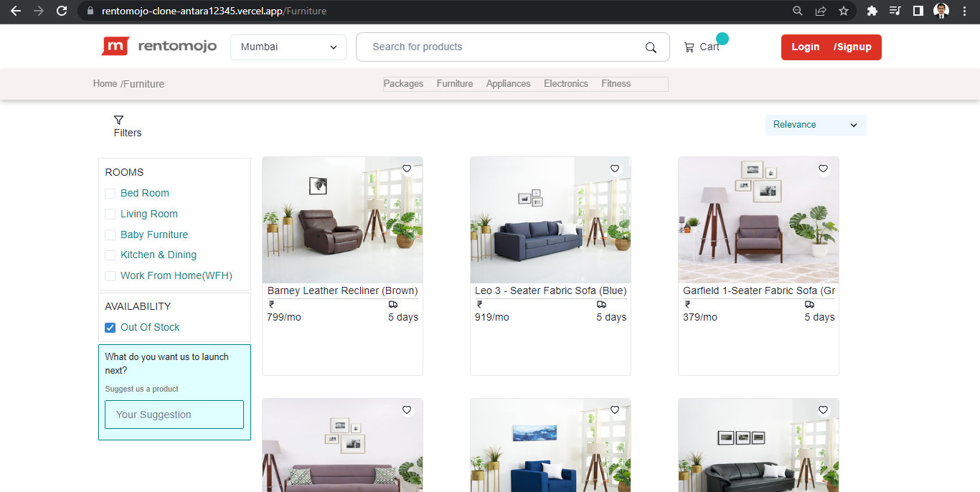This screenshot has width=980, height=492.
Task: Favorite the Barney Leather Recliner heart
Action: pos(407,169)
